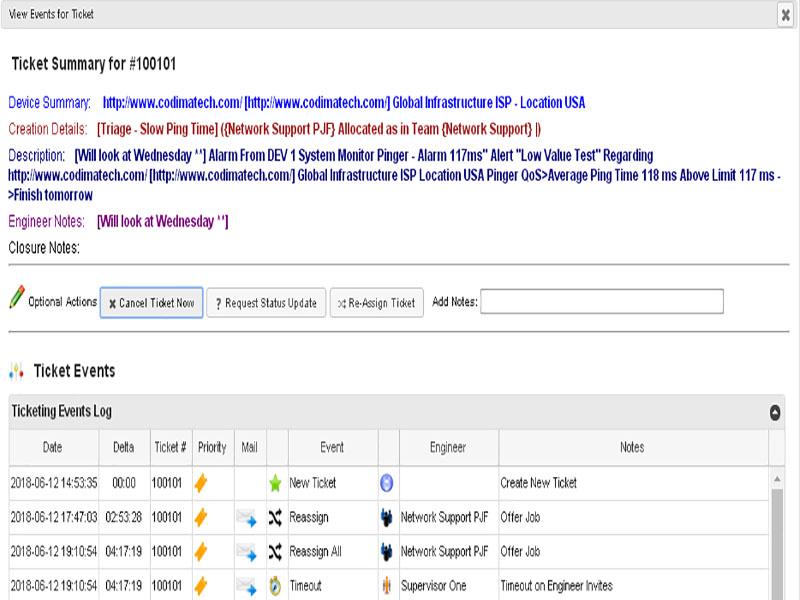Image resolution: width=800 pixels, height=600 pixels.
Task: Click green star New Ticket icon
Action: coord(275,483)
